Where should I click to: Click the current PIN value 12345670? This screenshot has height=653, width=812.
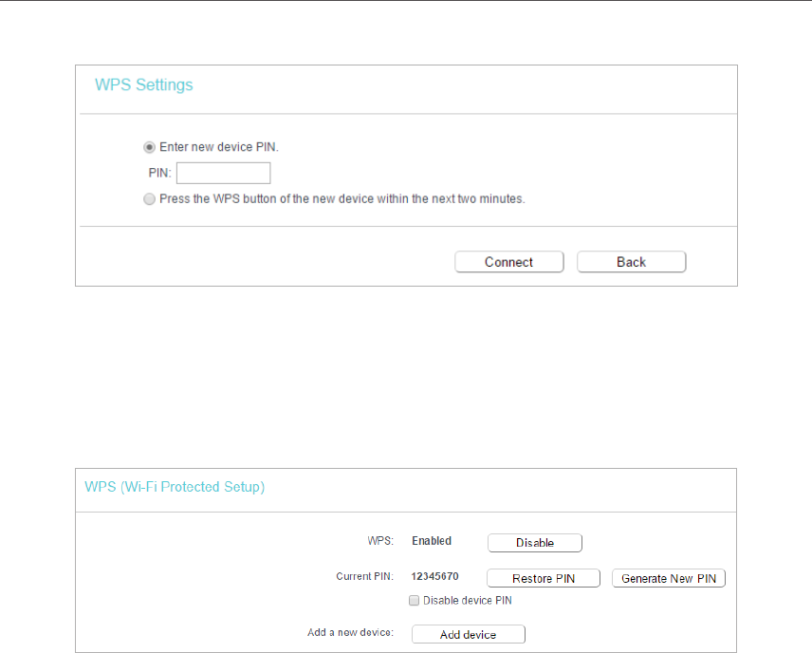434,576
